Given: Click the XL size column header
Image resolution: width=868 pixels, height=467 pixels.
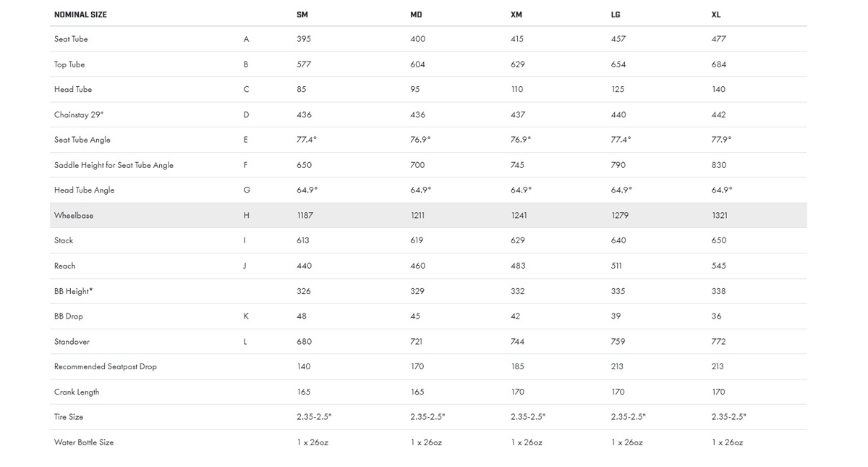Looking at the screenshot, I should [716, 14].
